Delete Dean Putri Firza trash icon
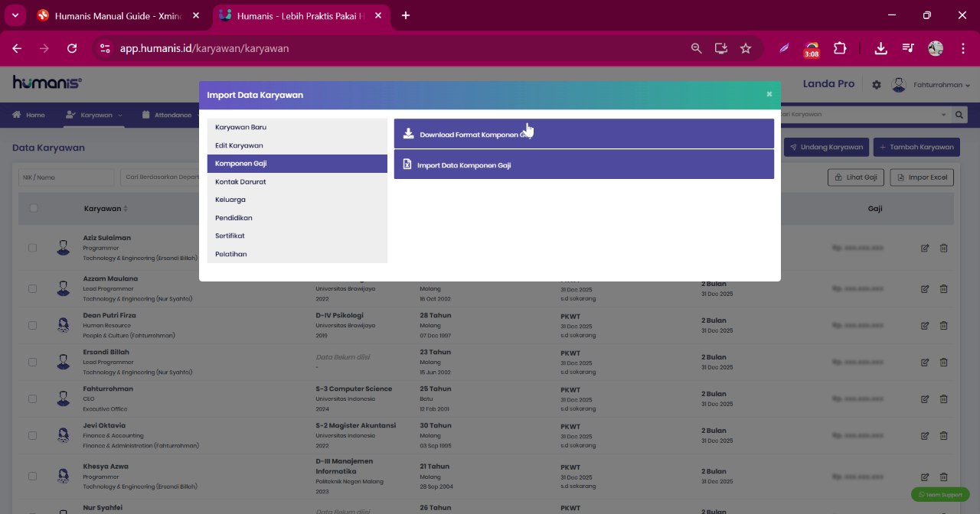980x514 pixels. 943,325
